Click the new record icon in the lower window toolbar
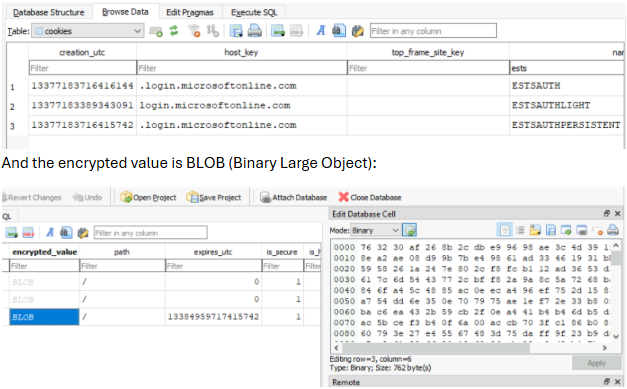 click(12, 232)
